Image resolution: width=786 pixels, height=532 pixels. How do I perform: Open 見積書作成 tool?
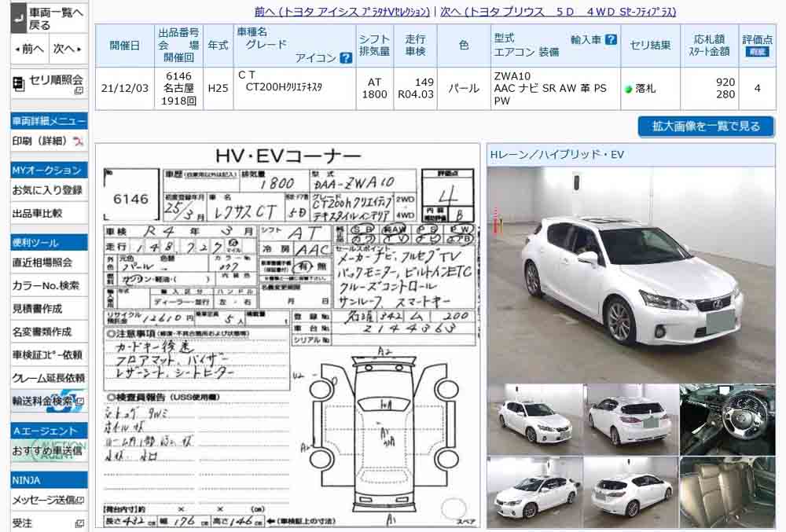[x=49, y=309]
